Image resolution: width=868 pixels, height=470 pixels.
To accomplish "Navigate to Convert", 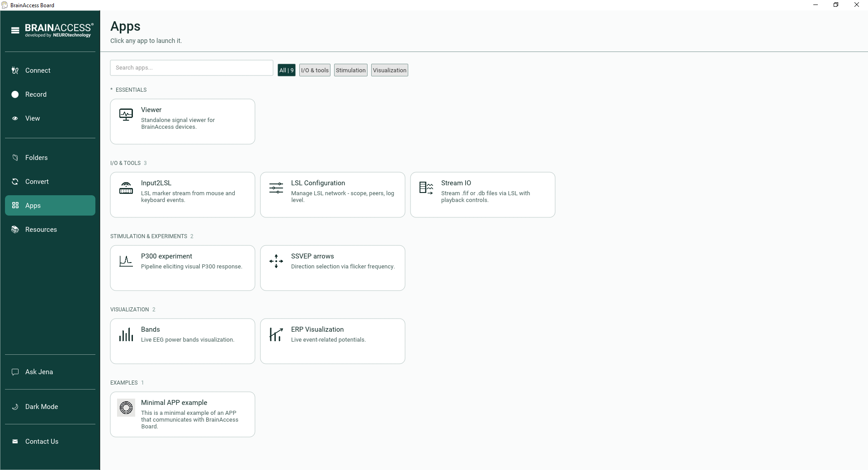I will [x=50, y=182].
